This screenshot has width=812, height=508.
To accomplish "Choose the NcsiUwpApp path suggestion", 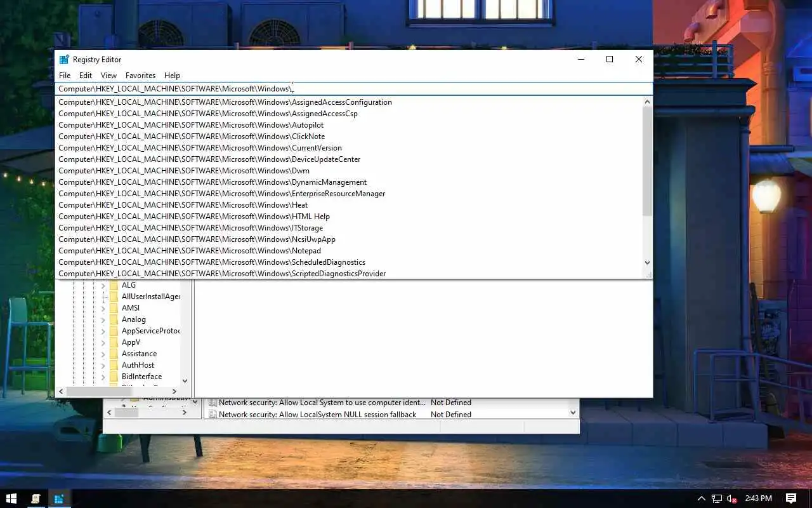I will [349, 239].
